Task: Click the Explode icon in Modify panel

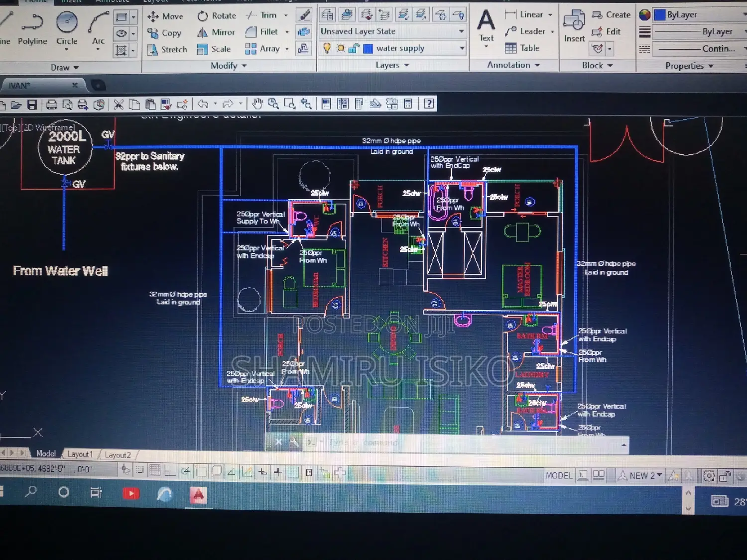Action: pos(303,32)
